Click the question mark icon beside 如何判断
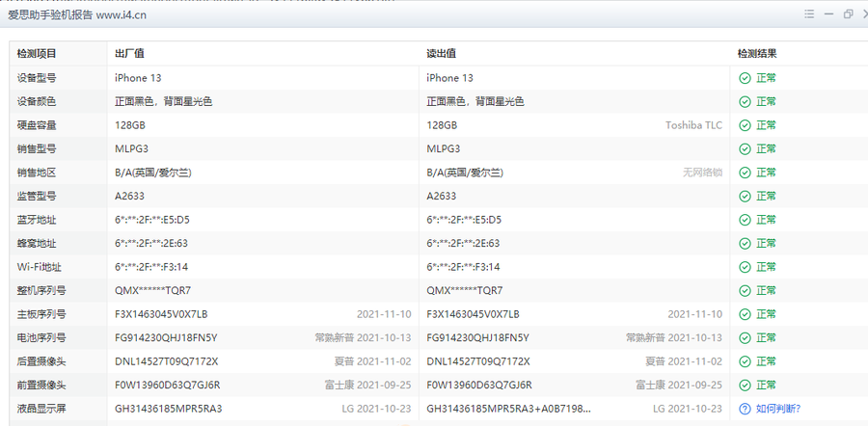Image resolution: width=868 pixels, height=426 pixels. coord(746,409)
